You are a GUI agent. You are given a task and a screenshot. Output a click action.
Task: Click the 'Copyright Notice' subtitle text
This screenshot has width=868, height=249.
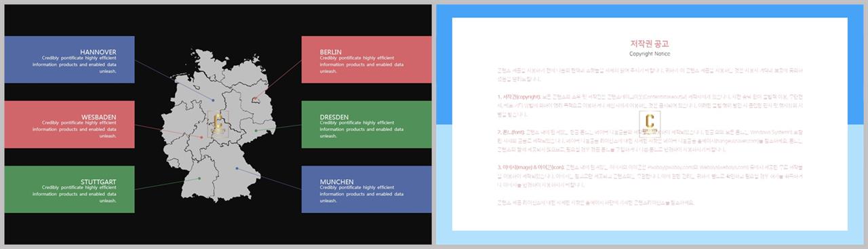coord(650,54)
